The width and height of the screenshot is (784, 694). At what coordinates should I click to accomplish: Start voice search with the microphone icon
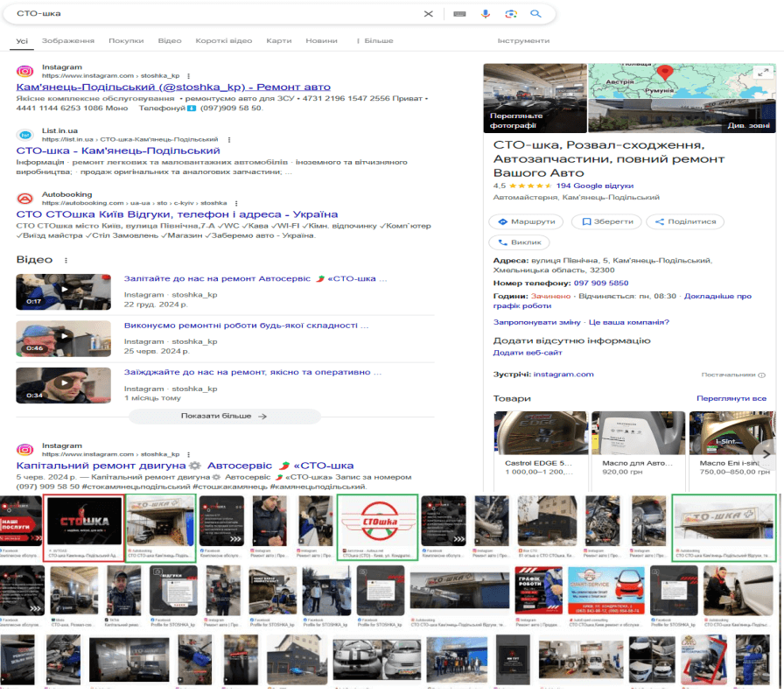tap(485, 14)
